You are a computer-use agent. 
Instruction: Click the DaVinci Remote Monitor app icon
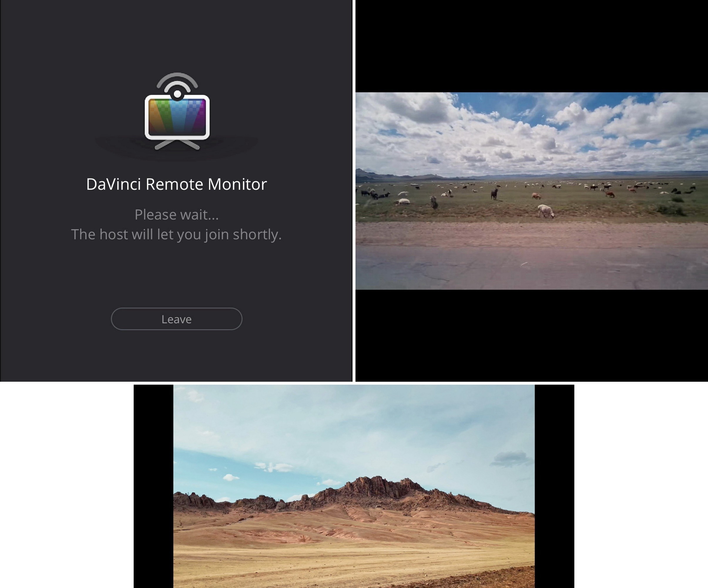[x=177, y=111]
